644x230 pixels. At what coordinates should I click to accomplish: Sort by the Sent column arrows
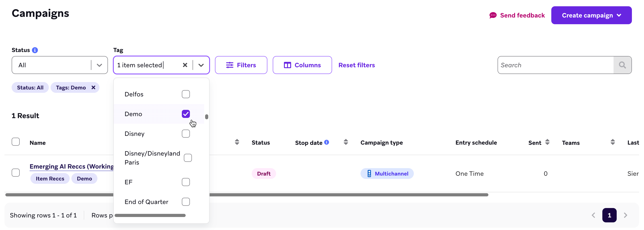tap(547, 142)
